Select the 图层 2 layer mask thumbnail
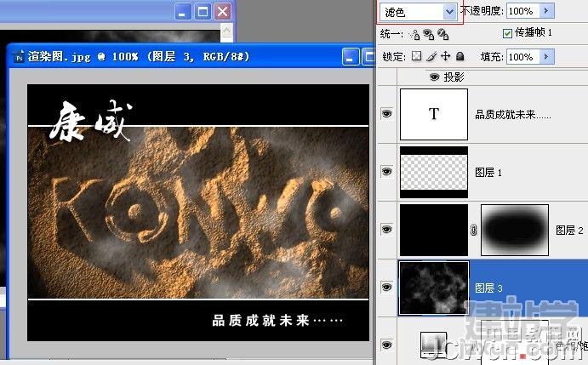The image size is (588, 365). [515, 230]
